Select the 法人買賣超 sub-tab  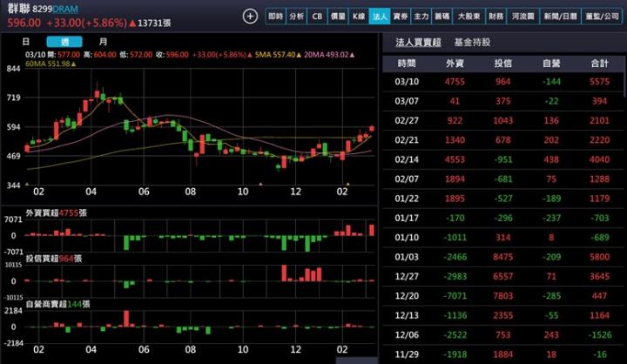tap(418, 43)
